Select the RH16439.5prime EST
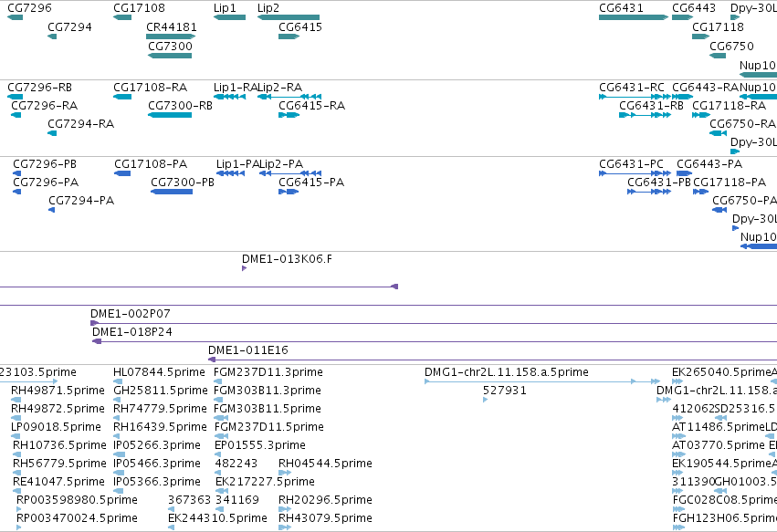This screenshot has height=532, width=777. pos(118,436)
